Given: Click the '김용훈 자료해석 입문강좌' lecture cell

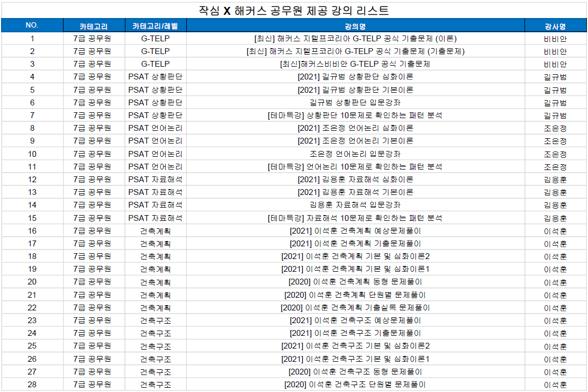Looking at the screenshot, I should click(355, 205).
